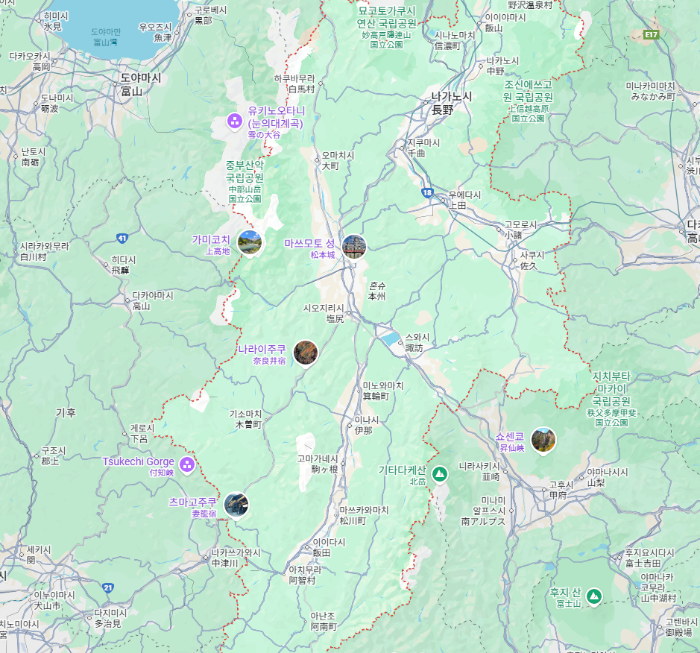Select the Tsukechi Gorge purple pin
The width and height of the screenshot is (700, 653).
187,465
